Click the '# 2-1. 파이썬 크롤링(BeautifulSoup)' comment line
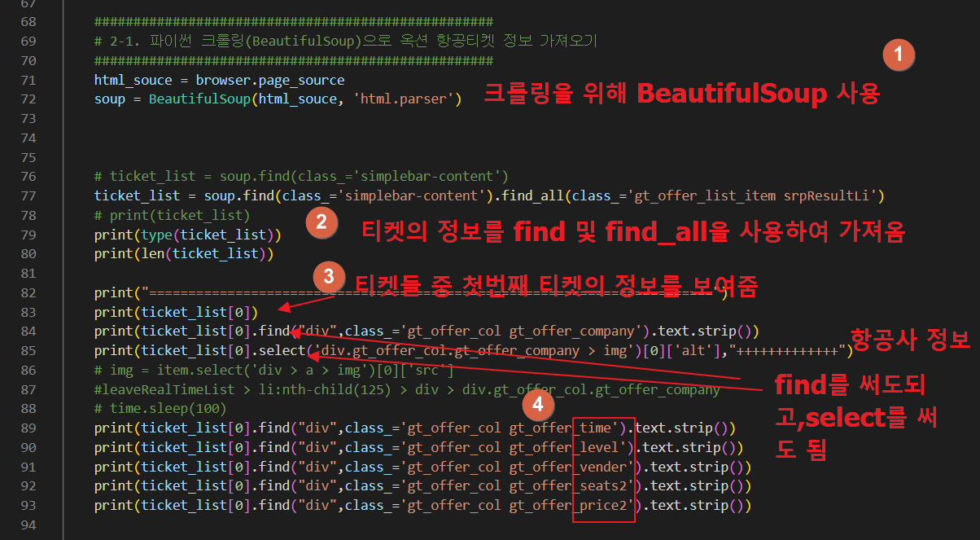This screenshot has width=980, height=540. pyautogui.click(x=345, y=41)
